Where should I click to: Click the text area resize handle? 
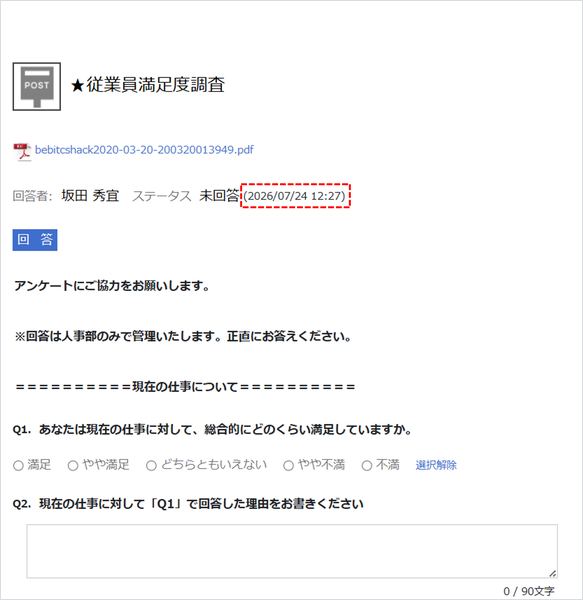553,573
